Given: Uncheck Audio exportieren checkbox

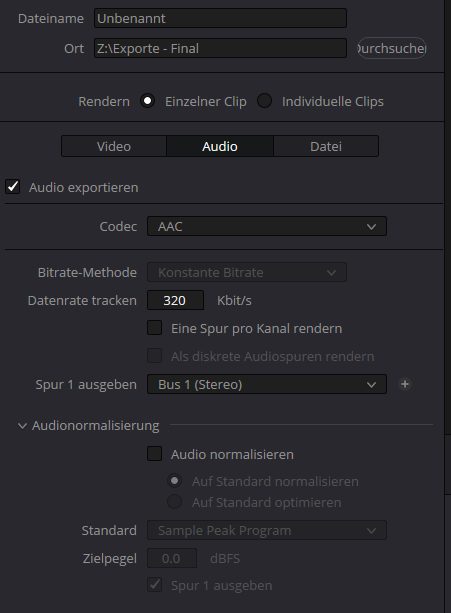Looking at the screenshot, I should click(13, 186).
